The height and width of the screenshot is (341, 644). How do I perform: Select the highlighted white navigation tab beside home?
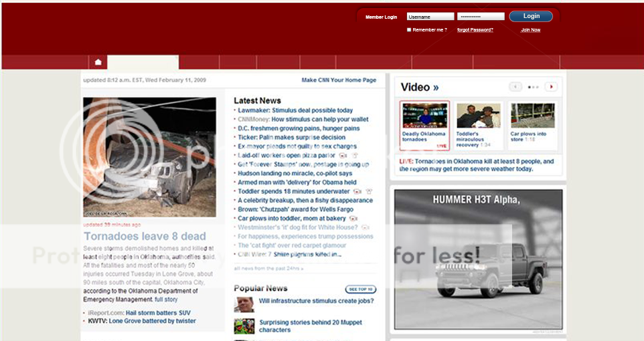143,62
